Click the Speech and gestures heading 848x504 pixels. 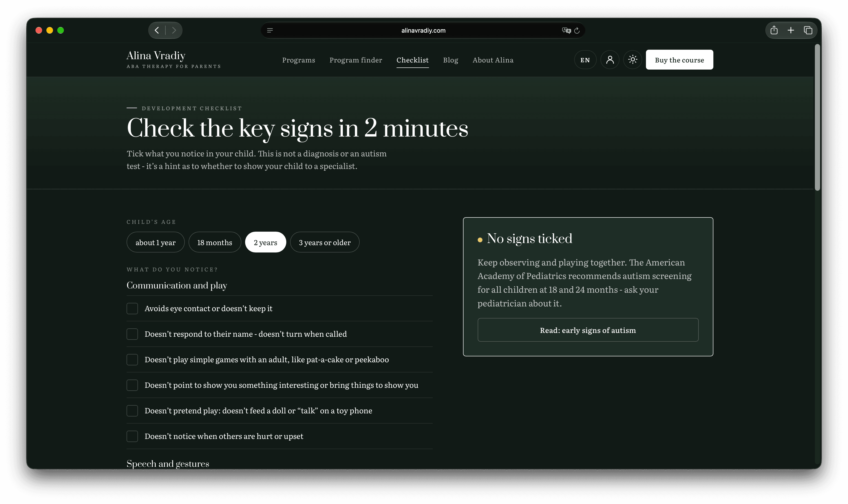[x=168, y=464]
